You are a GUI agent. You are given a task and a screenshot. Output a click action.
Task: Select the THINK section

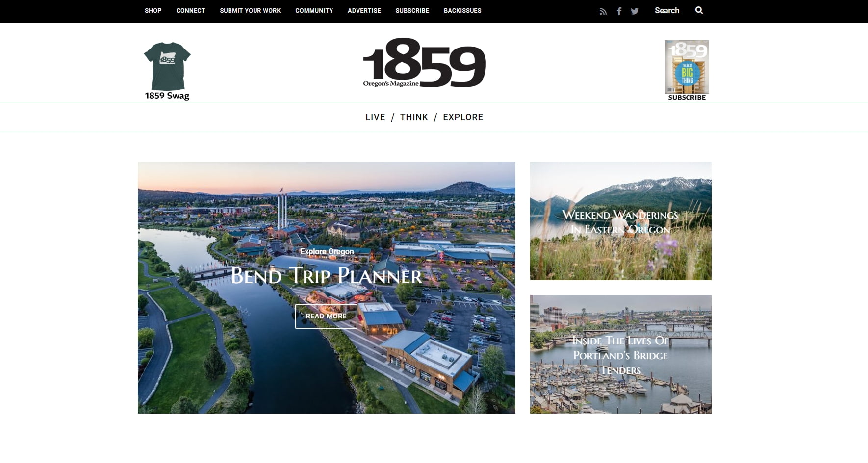414,117
